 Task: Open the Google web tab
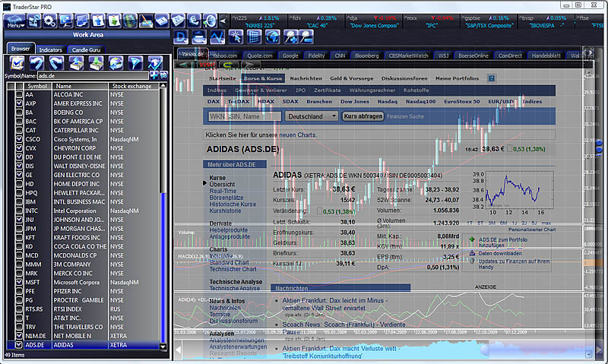click(x=290, y=55)
